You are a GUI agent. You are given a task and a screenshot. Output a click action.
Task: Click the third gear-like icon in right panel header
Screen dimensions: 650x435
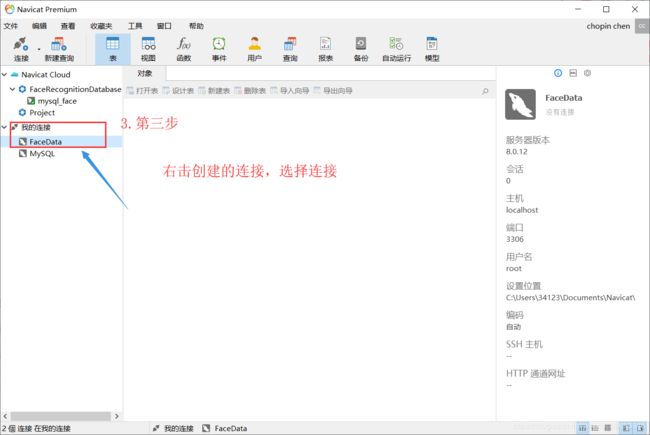(587, 73)
